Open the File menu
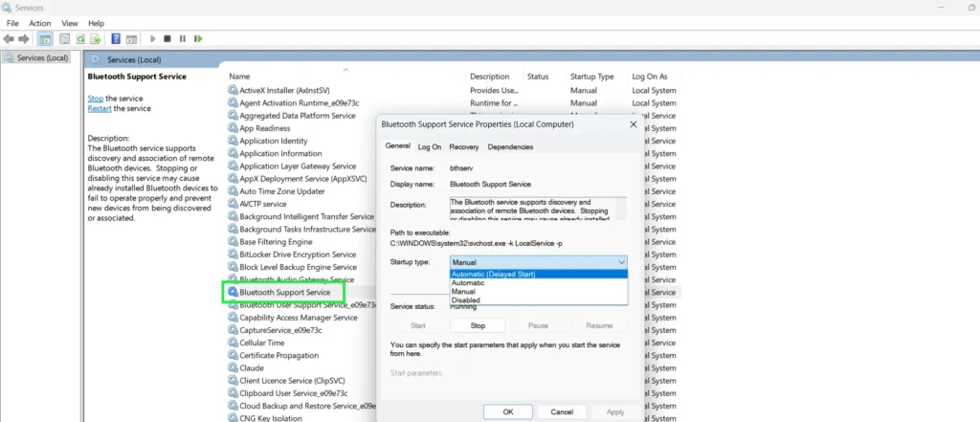The width and height of the screenshot is (980, 422). click(12, 23)
